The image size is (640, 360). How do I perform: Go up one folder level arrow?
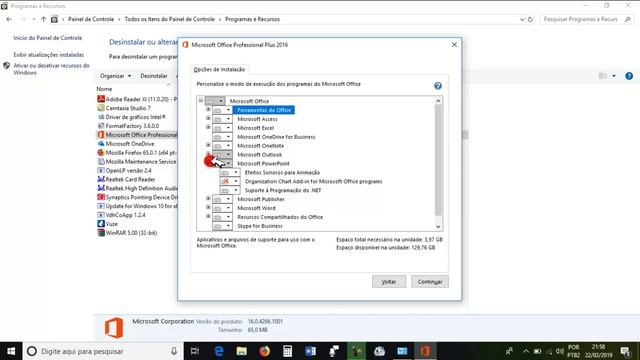[43, 19]
